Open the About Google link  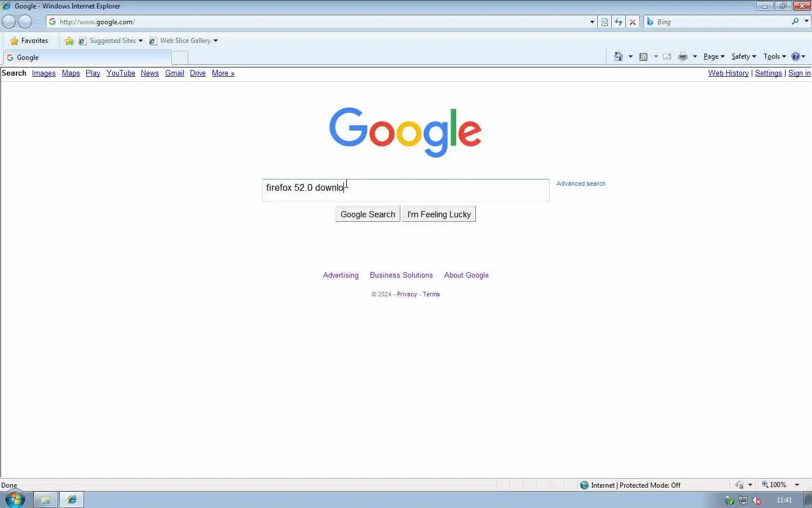point(466,275)
